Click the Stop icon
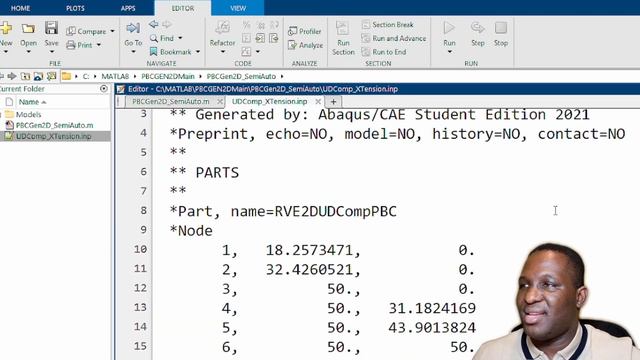 (x=501, y=28)
